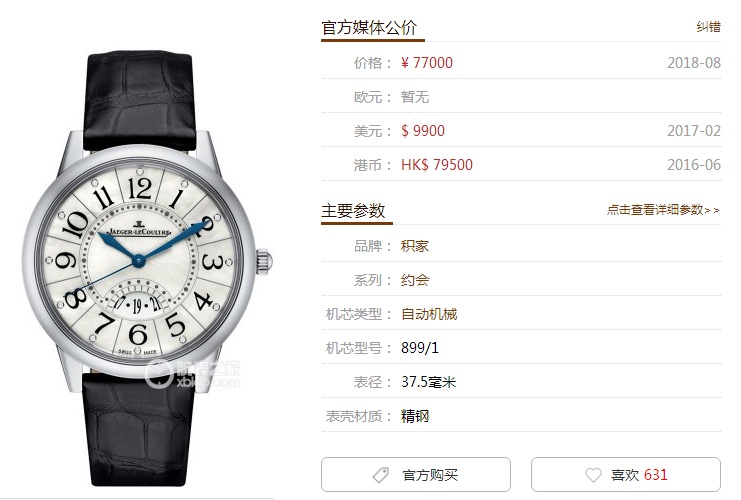The width and height of the screenshot is (741, 500).
Task: Click the 899/1 movement model value
Action: 420,348
